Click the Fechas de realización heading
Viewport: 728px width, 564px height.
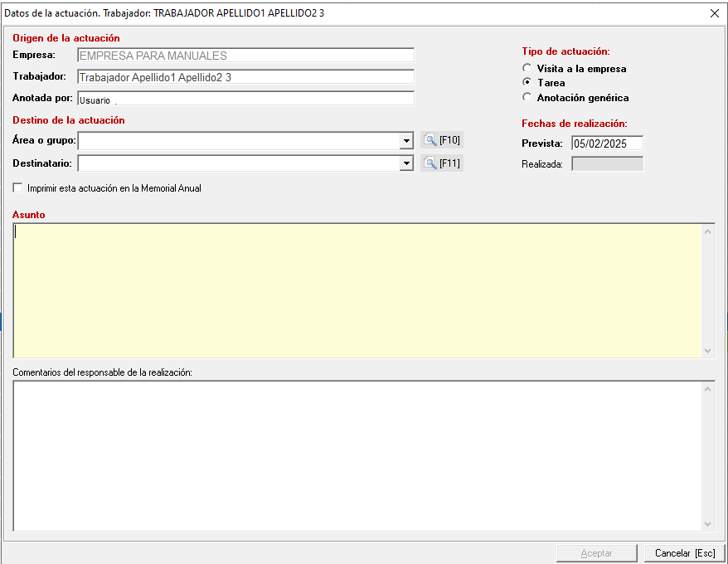(575, 124)
